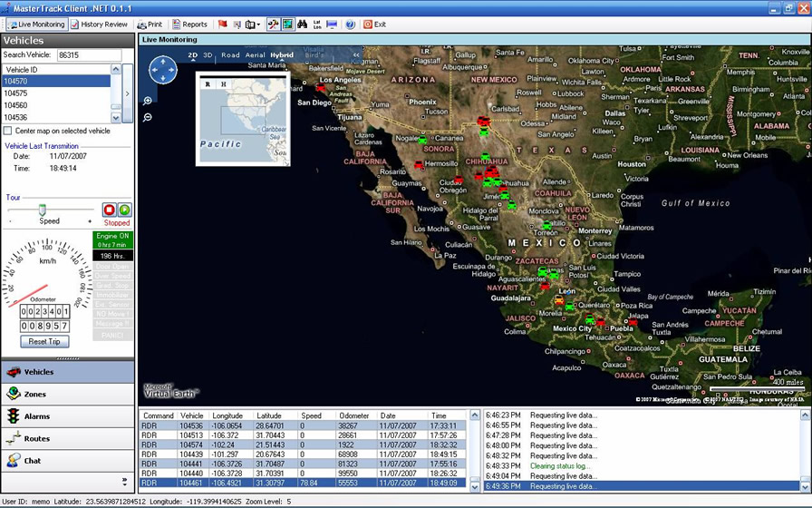
Task: Enable Center map on selected vehicle
Action: tap(8, 131)
